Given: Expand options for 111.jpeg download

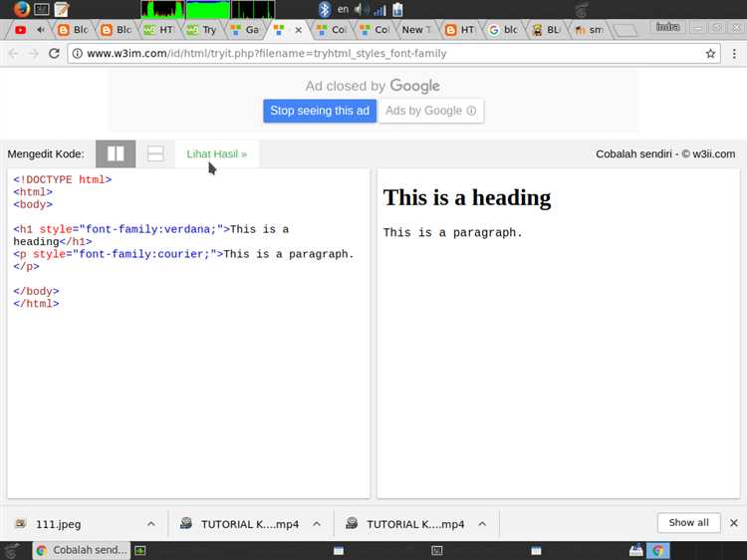Looking at the screenshot, I should click(x=151, y=524).
